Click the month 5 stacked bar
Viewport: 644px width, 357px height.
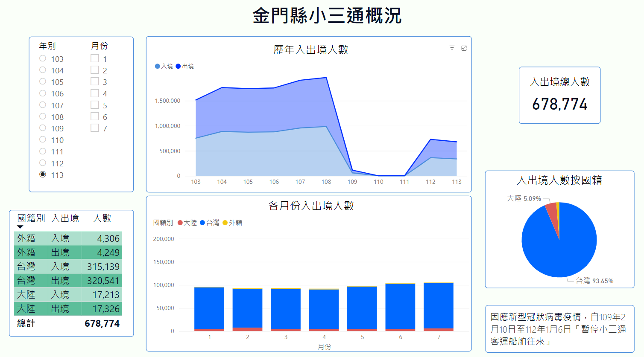(362, 308)
